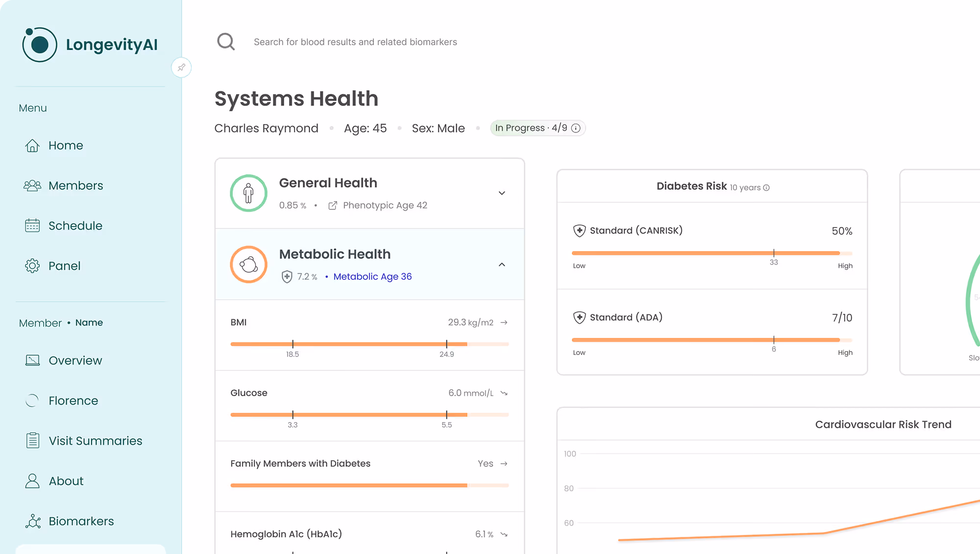Click the Family Members with Diabetes bar
Image resolution: width=980 pixels, height=554 pixels.
coord(369,485)
